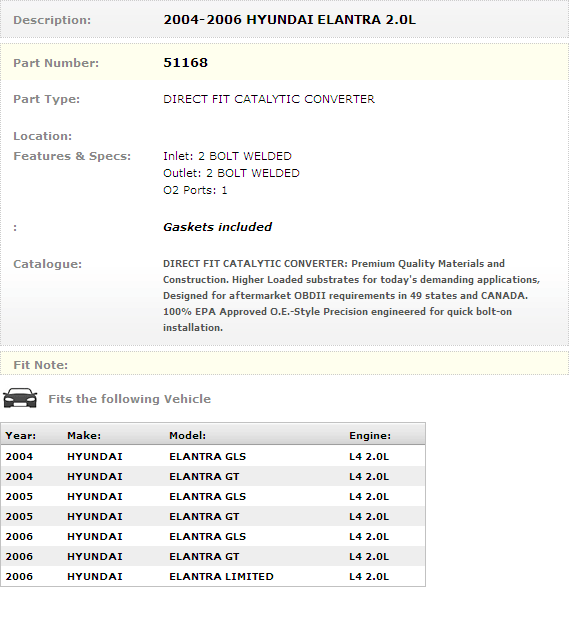Select the 2006 ELANTRA GT row

pyautogui.click(x=213, y=556)
